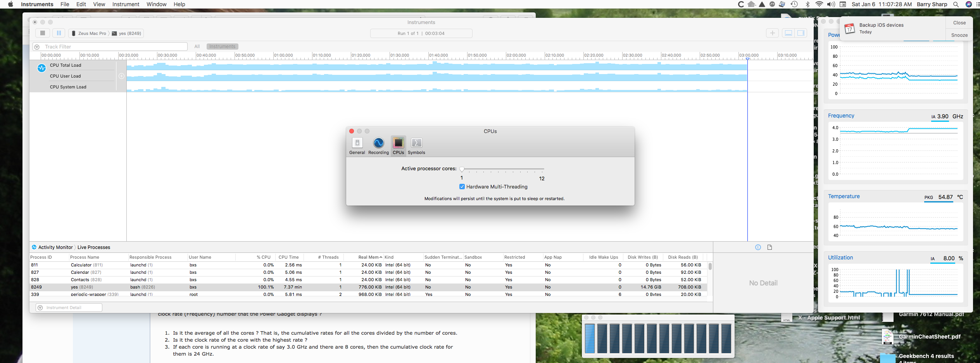Show the run info document inspector icon
Image resolution: width=980 pixels, height=363 pixels.
pos(770,247)
